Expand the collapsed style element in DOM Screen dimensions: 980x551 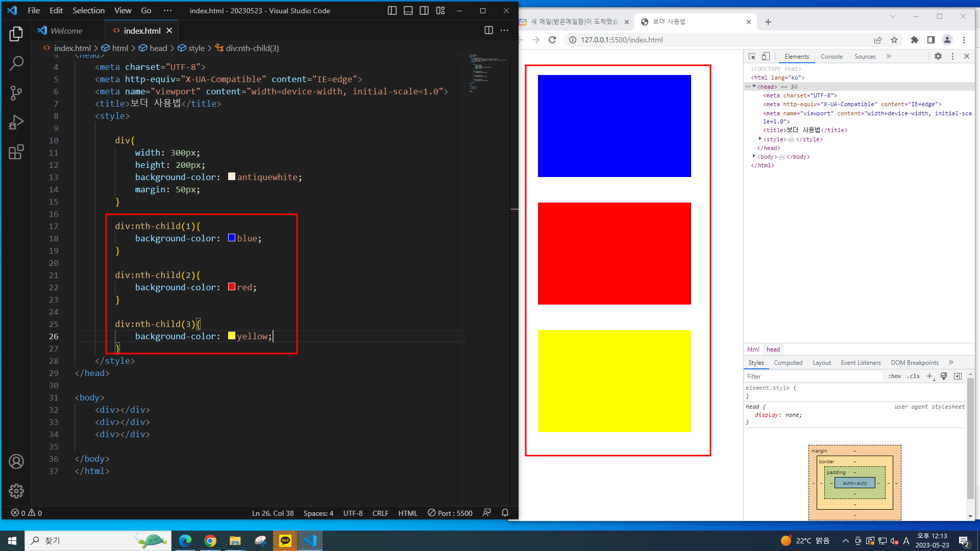point(760,139)
